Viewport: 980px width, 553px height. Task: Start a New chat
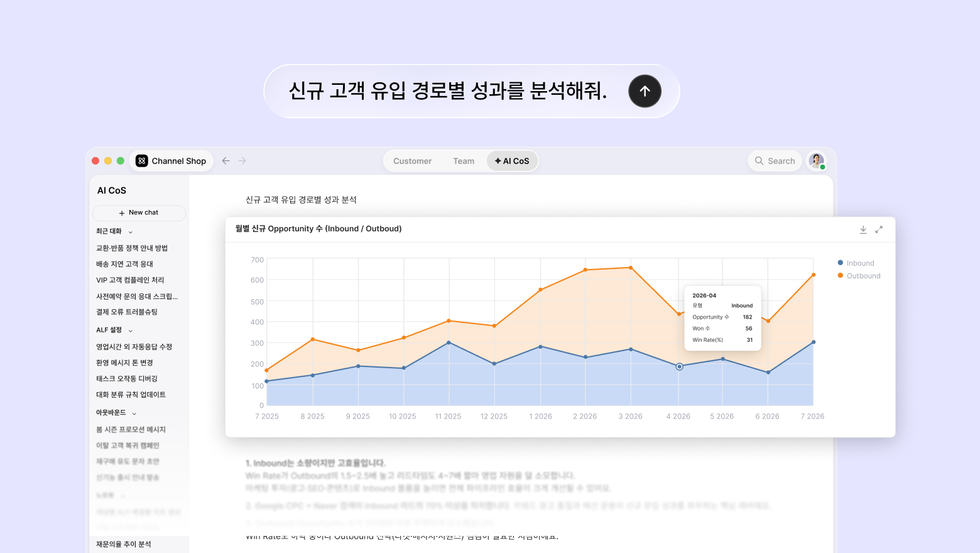(x=139, y=213)
